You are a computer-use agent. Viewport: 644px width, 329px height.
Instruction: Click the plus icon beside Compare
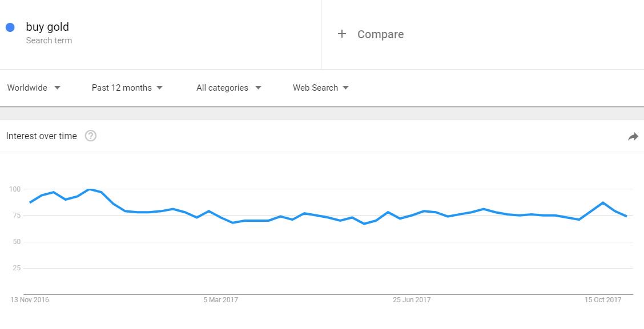[x=342, y=34]
